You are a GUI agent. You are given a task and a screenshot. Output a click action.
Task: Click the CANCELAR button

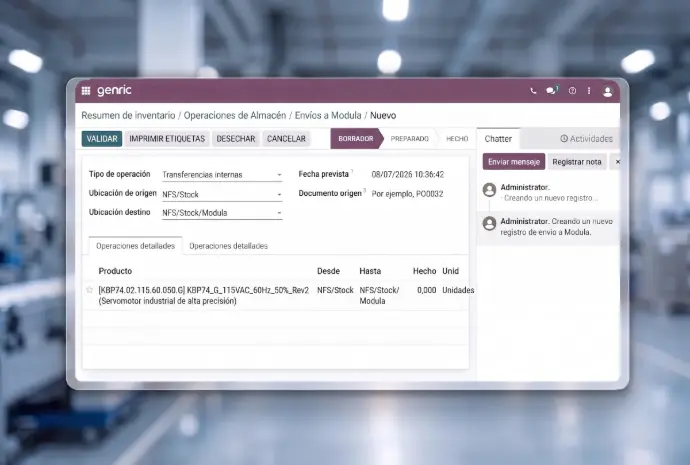pos(286,139)
